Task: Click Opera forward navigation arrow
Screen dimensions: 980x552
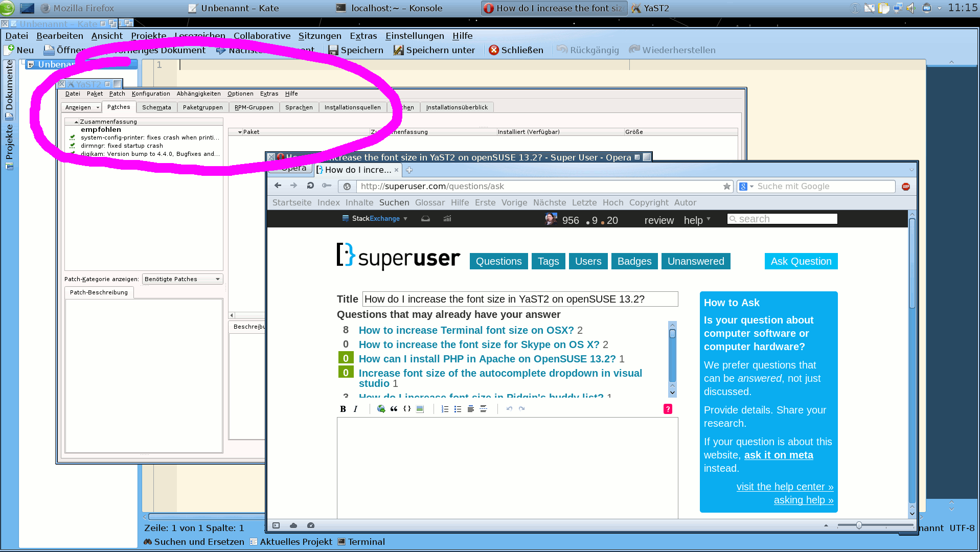Action: [x=293, y=186]
